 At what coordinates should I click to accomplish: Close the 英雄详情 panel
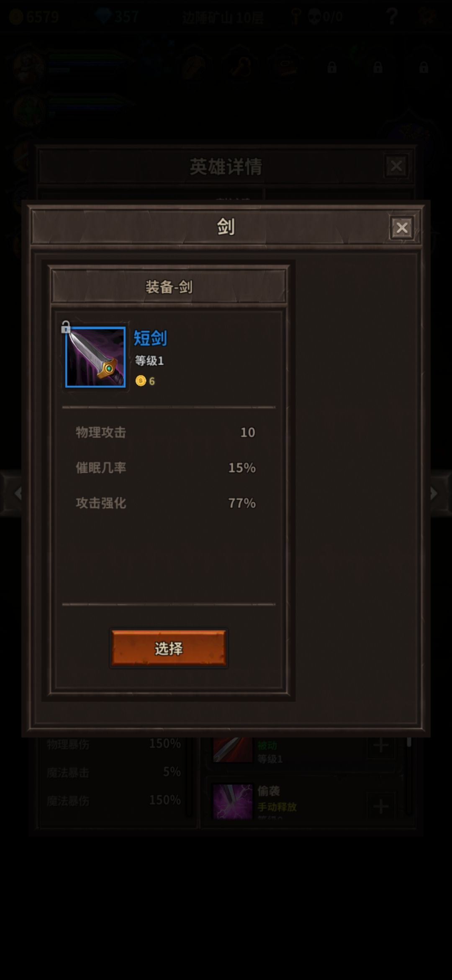396,166
